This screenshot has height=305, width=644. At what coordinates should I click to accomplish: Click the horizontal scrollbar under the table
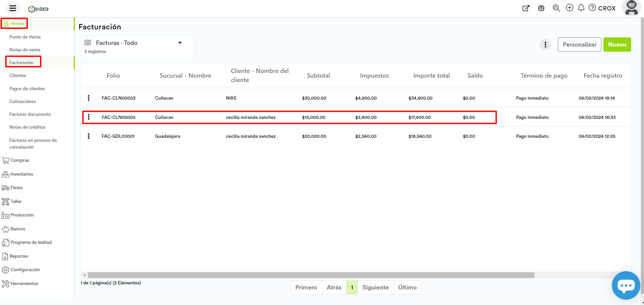point(311,275)
